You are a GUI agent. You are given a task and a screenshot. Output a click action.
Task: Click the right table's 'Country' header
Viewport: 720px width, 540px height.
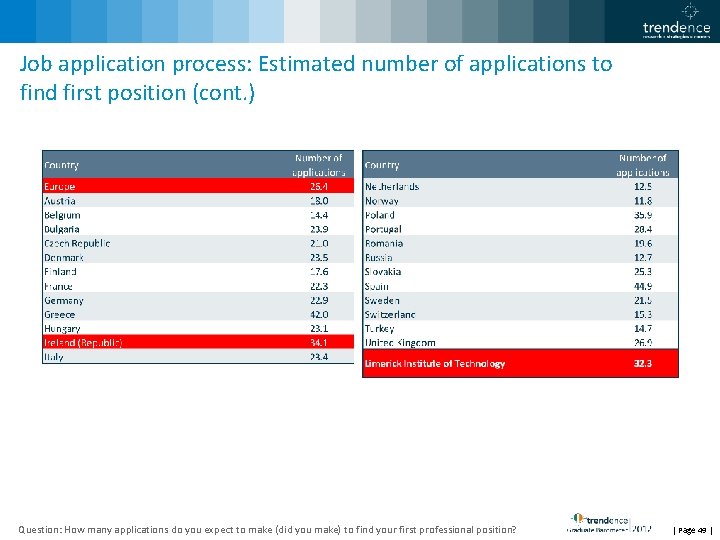coord(382,165)
